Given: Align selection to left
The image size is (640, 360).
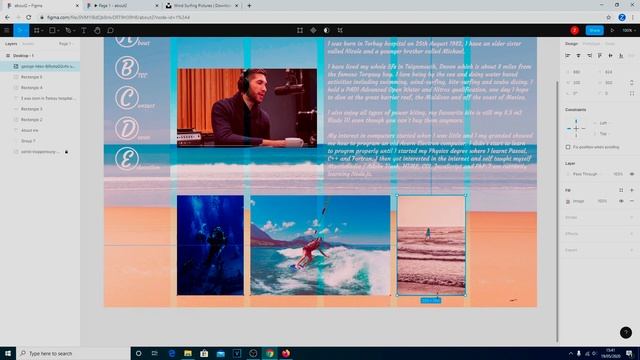Looking at the screenshot, I should point(568,56).
